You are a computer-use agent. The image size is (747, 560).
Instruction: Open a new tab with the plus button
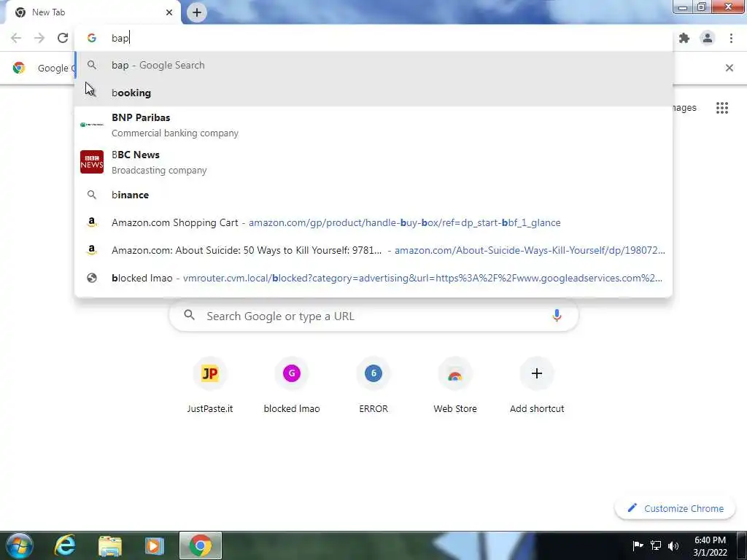[x=197, y=12]
